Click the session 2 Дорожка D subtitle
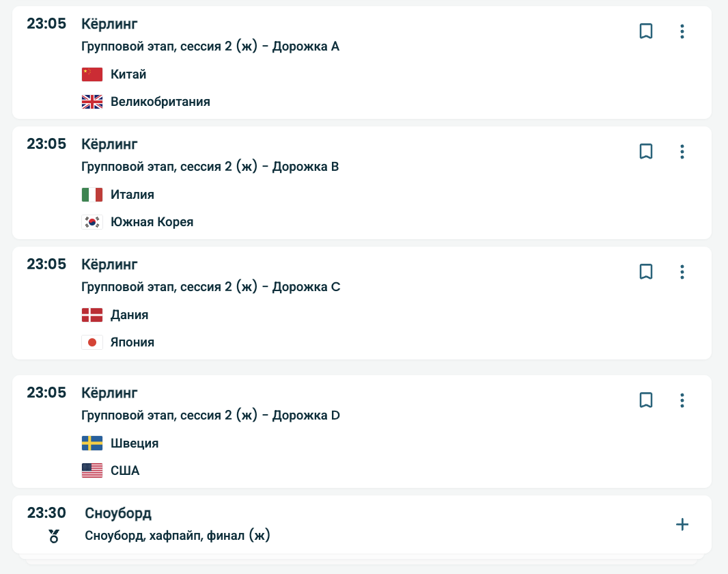Image resolution: width=728 pixels, height=574 pixels. point(210,415)
